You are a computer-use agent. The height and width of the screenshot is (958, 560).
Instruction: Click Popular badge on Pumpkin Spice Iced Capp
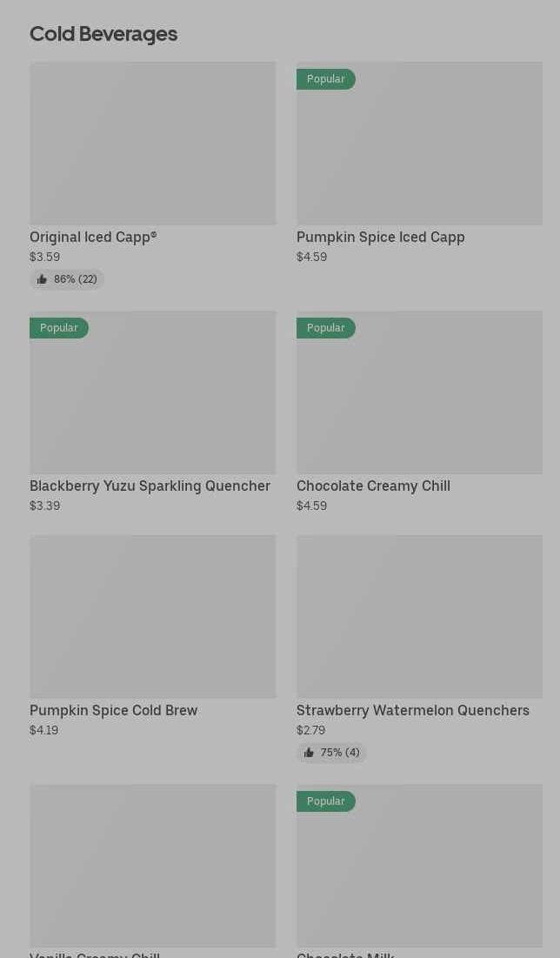(x=326, y=79)
